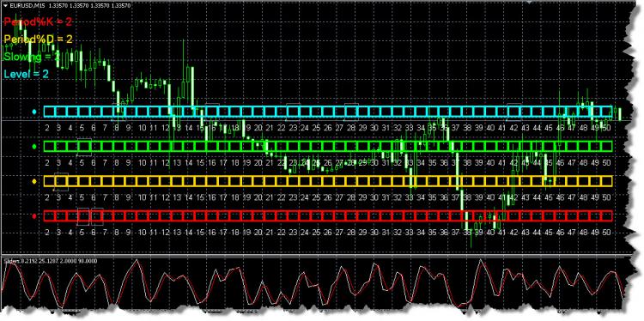Screen dimensions: 644x321
Task: Set green Slowing slider to box 5
Action: pos(84,147)
